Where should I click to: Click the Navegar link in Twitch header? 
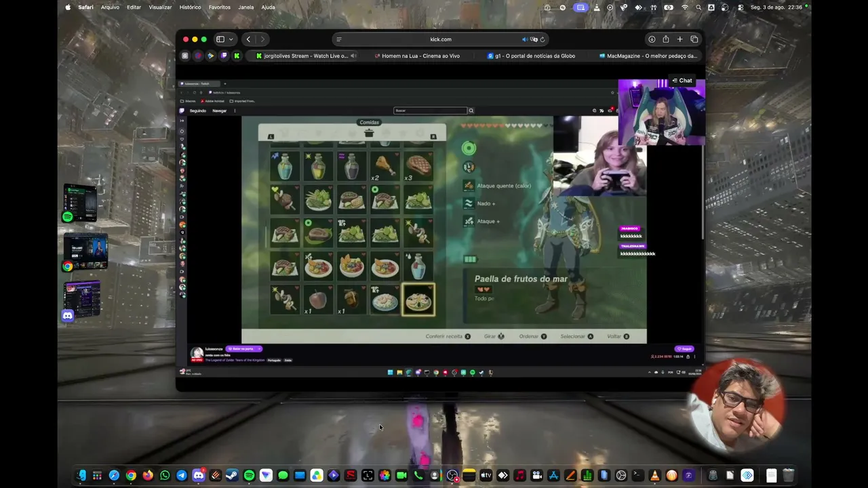220,110
